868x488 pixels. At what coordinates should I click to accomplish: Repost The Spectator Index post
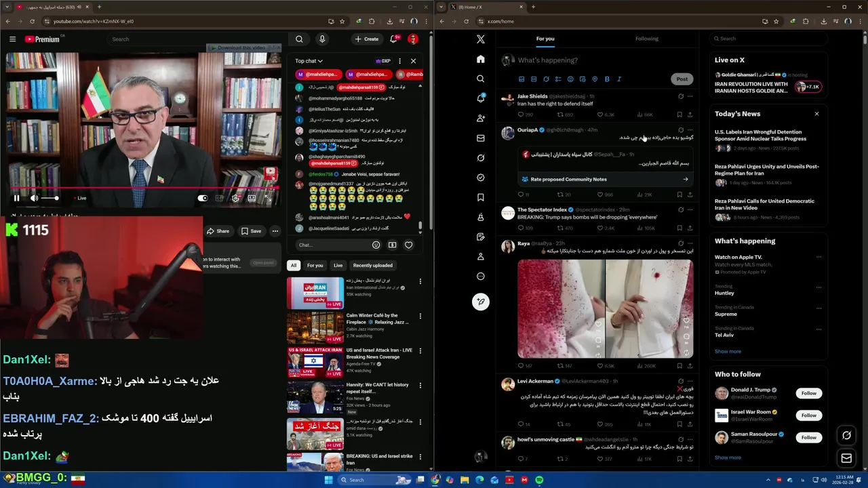pos(561,228)
